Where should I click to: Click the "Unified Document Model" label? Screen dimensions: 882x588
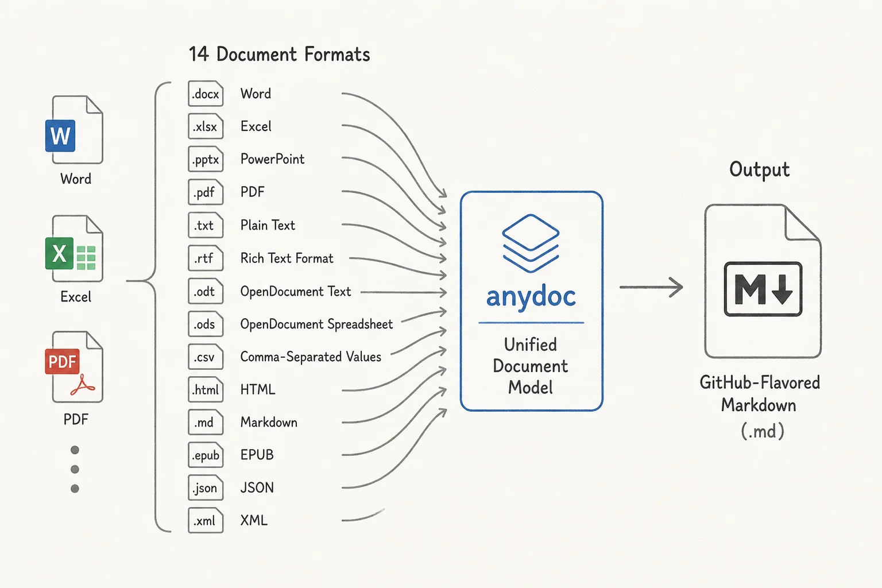click(x=531, y=366)
